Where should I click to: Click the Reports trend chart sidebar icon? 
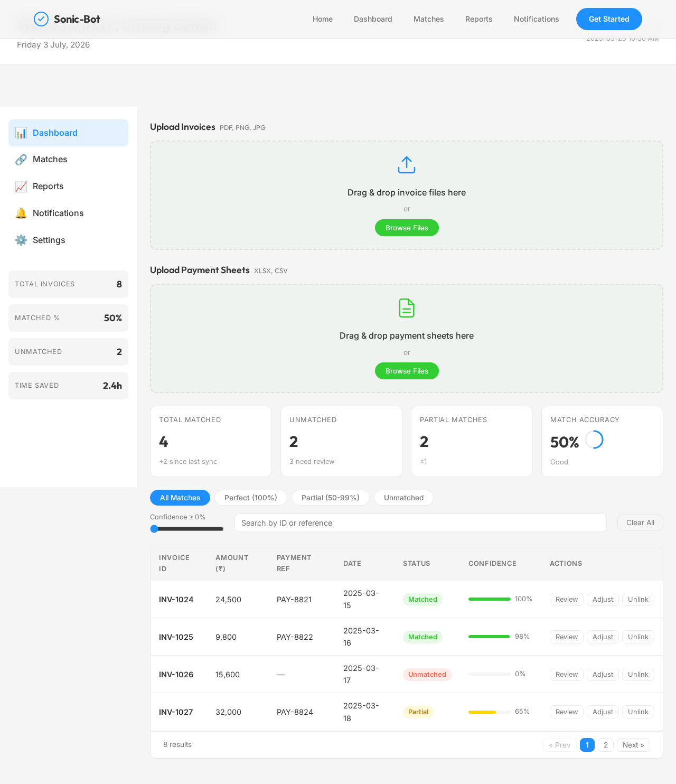pos(21,186)
